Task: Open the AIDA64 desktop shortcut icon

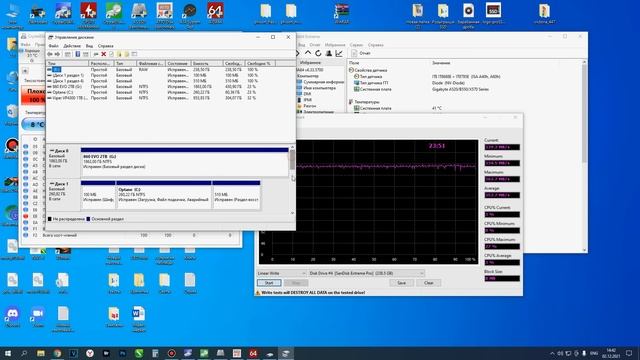Action: (215, 13)
